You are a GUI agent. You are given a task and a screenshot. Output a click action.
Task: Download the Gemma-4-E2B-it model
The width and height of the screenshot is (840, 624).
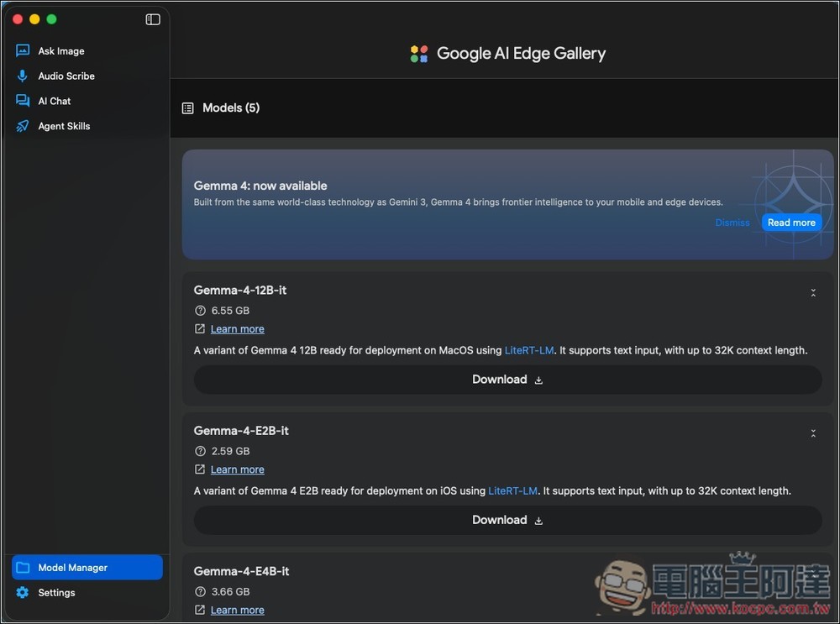click(507, 520)
